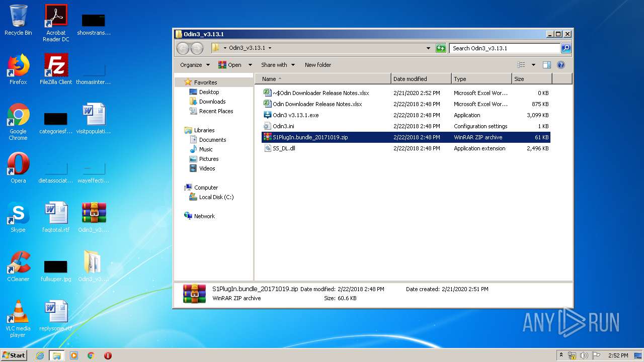644x362 pixels.
Task: Open Explorer help question mark
Action: [x=561, y=65]
